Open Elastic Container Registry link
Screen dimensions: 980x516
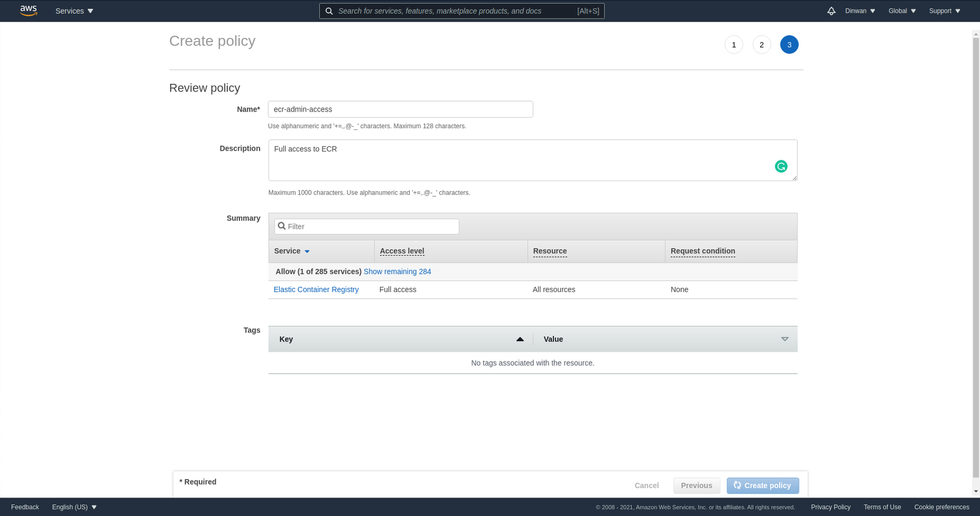click(316, 290)
